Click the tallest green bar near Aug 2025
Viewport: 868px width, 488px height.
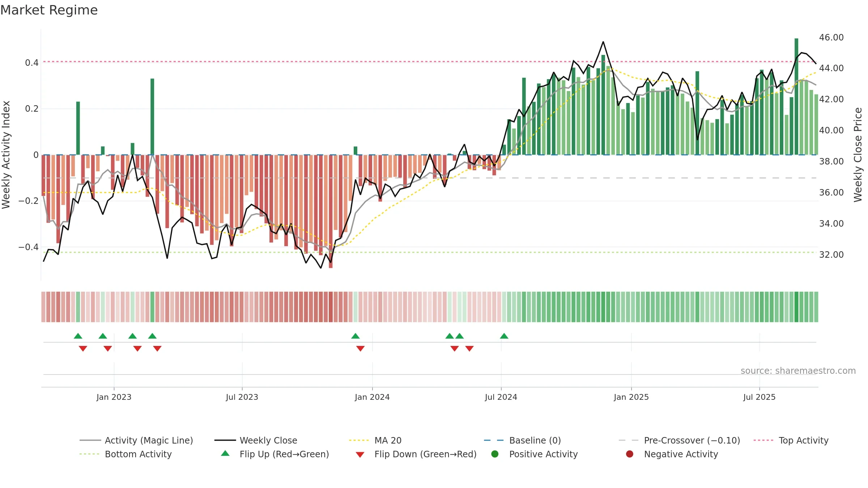click(796, 97)
